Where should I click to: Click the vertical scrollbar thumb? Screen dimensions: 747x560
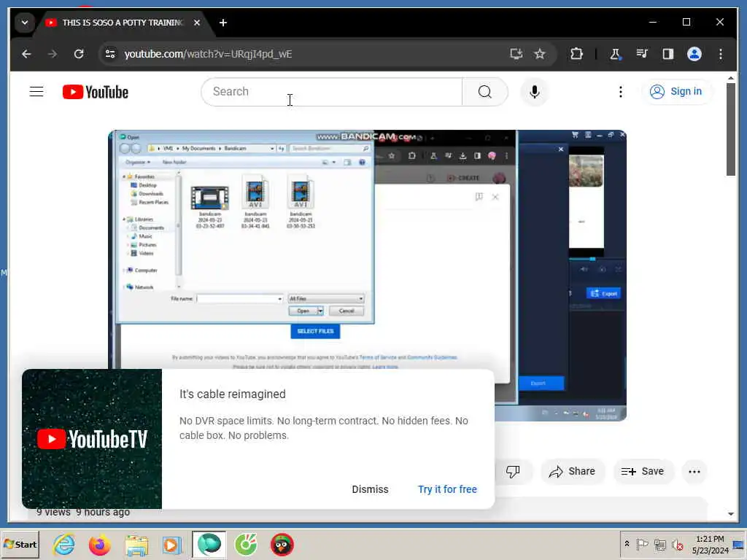click(731, 130)
